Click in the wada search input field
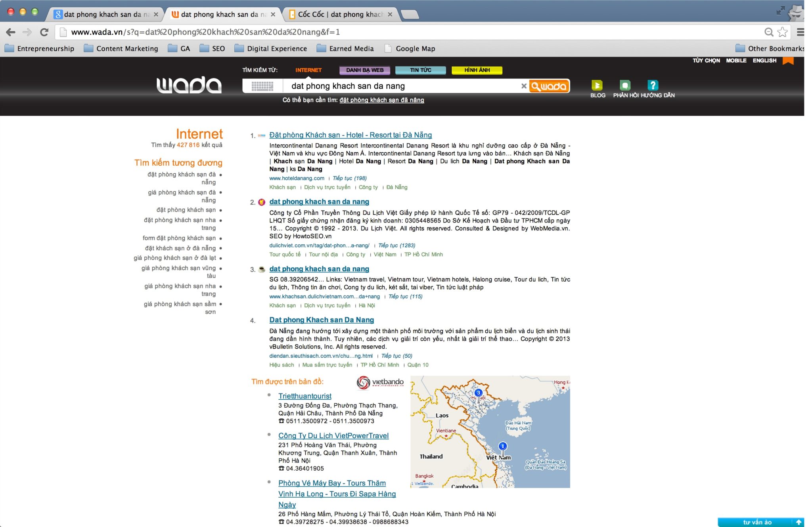Viewport: 812px width, 527px height. pos(400,86)
